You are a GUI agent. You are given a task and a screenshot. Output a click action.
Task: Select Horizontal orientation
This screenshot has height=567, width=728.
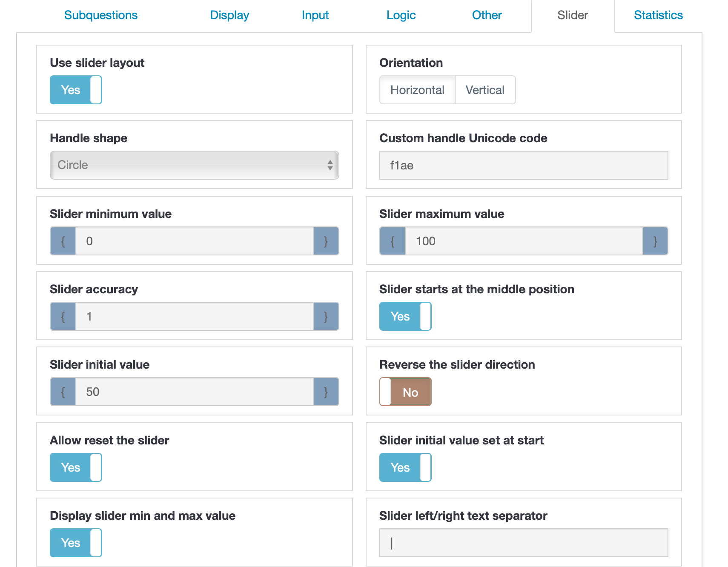417,90
